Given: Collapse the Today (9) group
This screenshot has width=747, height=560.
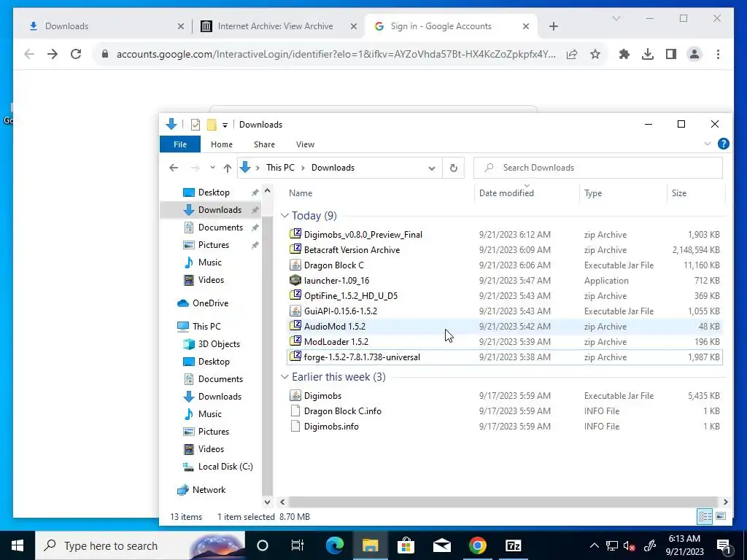Looking at the screenshot, I should (285, 216).
